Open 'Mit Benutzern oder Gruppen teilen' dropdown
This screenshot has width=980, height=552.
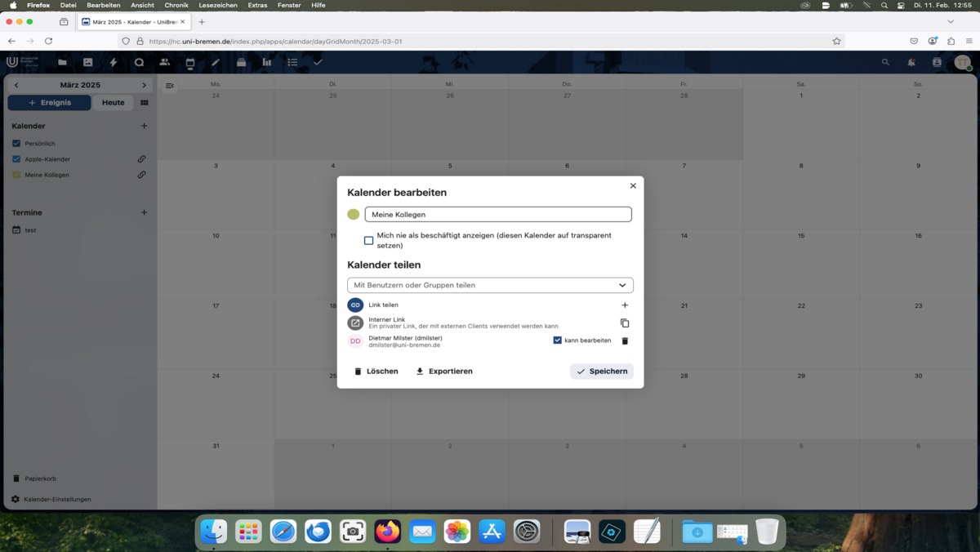(490, 285)
